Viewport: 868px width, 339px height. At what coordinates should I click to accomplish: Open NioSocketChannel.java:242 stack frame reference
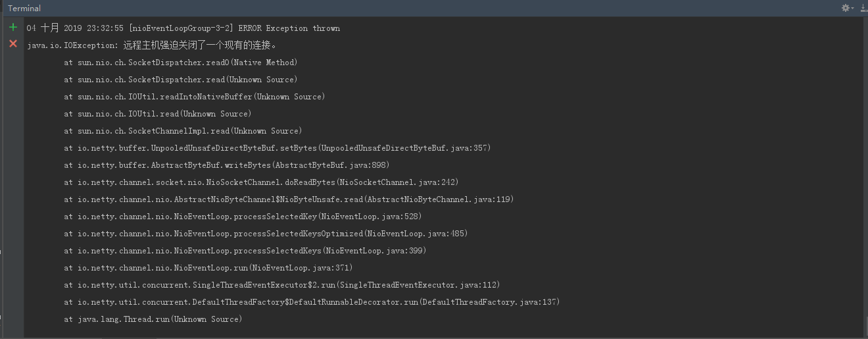(397, 182)
